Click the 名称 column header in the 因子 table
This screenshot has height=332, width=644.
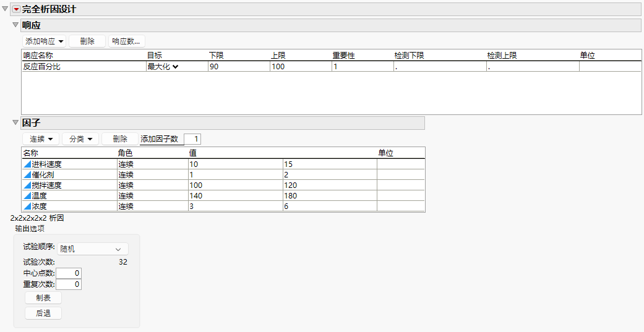click(x=31, y=153)
